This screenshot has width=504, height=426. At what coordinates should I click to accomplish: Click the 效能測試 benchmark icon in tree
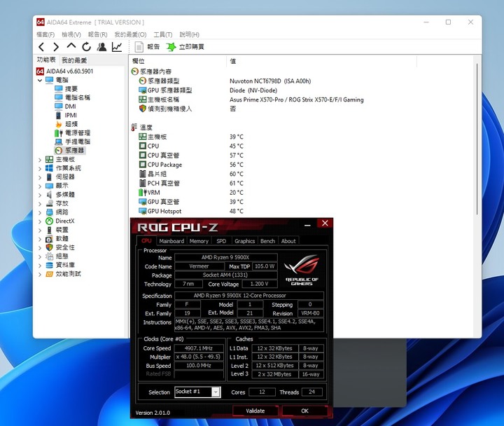(49, 274)
